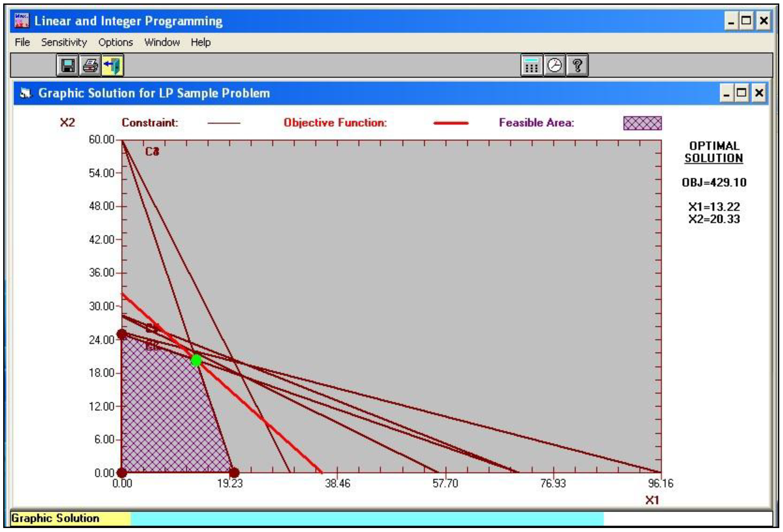Minimize the Graphic Solution child window
The image size is (783, 532).
tap(726, 93)
